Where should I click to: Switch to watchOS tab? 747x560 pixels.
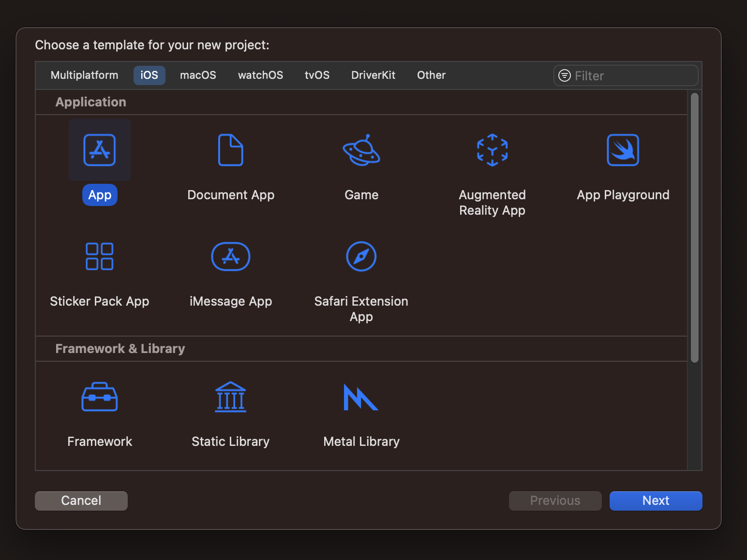point(261,75)
